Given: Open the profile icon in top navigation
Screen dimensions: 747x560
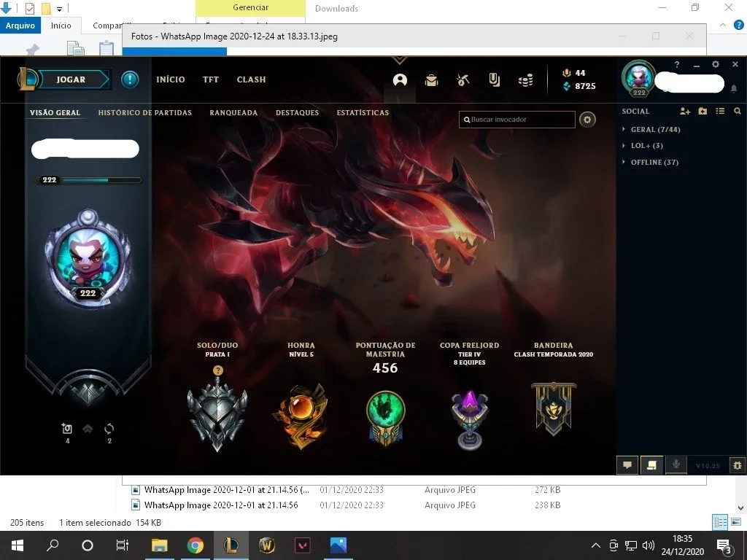Looking at the screenshot, I should 400,80.
